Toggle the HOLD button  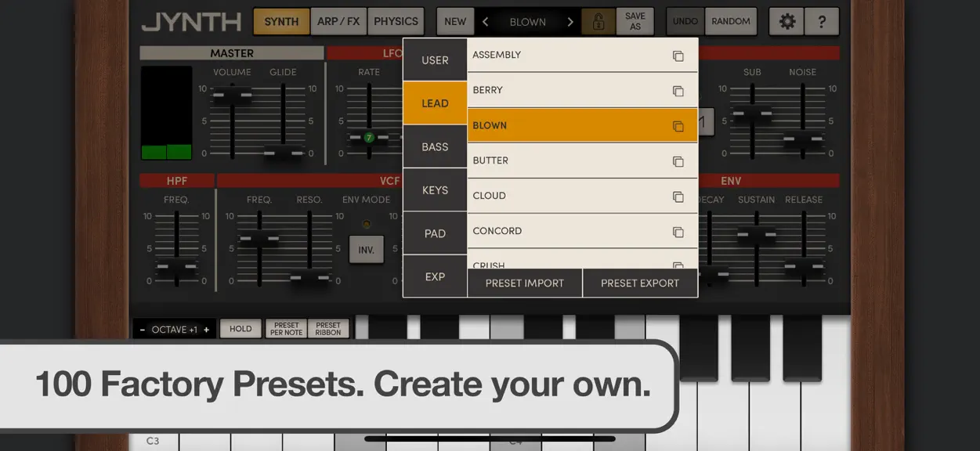[240, 329]
